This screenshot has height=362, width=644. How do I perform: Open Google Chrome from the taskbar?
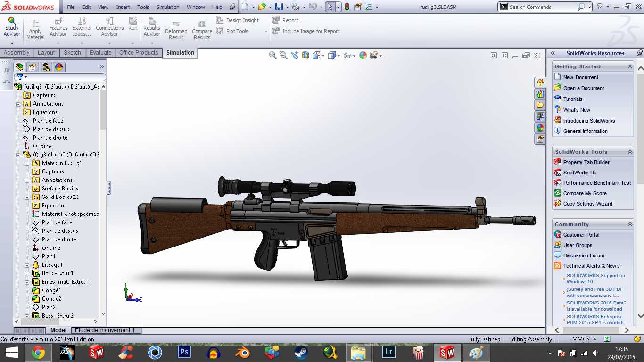38,352
